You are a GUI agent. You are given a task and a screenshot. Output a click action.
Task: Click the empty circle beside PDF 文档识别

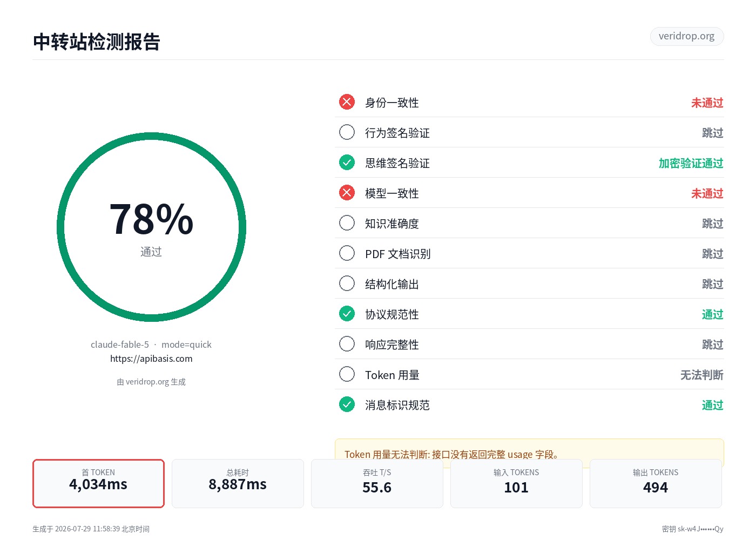coord(347,253)
